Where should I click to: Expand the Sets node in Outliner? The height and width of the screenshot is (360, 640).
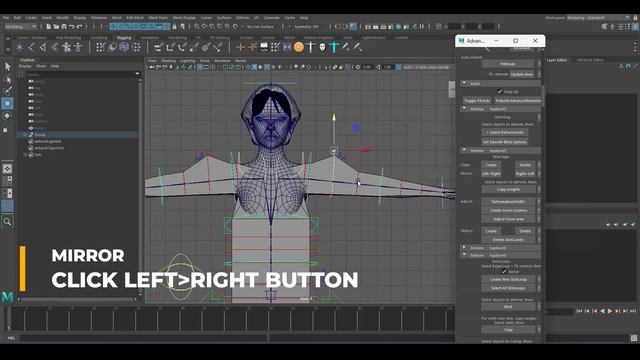coord(25,155)
